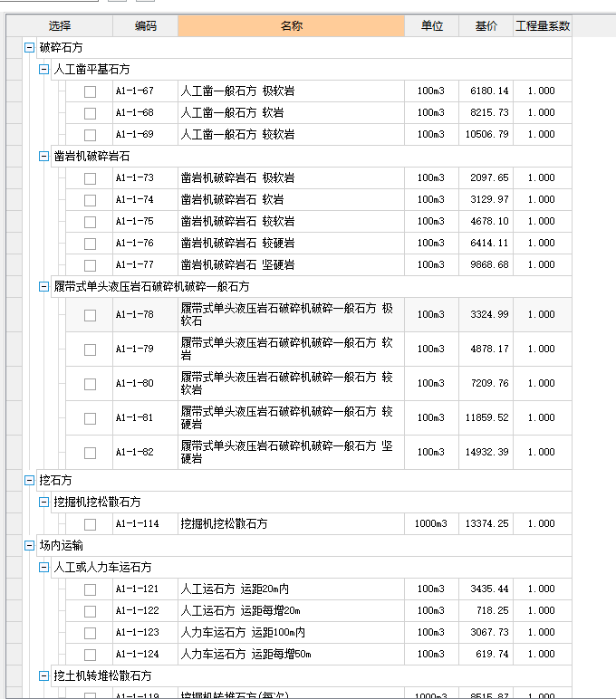Enable checkbox in row A1-1-80
The image size is (616, 699).
(x=90, y=384)
